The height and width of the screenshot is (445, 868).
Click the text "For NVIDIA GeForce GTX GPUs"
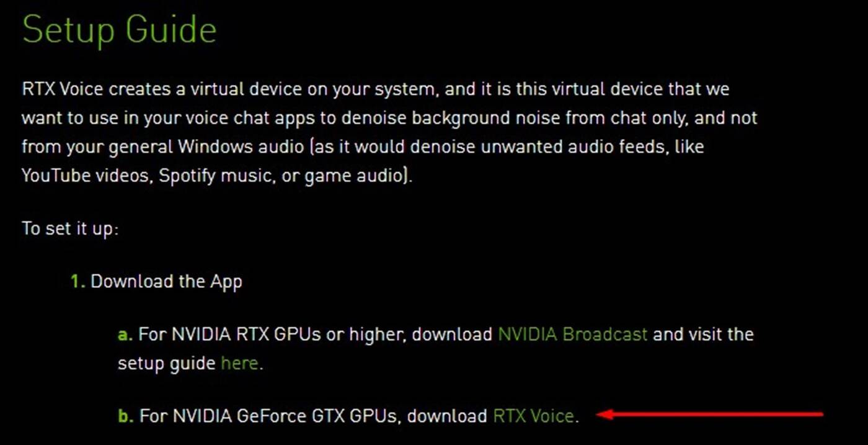pyautogui.click(x=268, y=415)
